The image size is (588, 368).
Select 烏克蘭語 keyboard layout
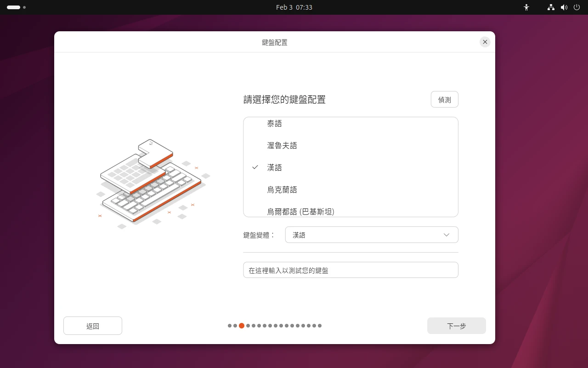pyautogui.click(x=282, y=190)
